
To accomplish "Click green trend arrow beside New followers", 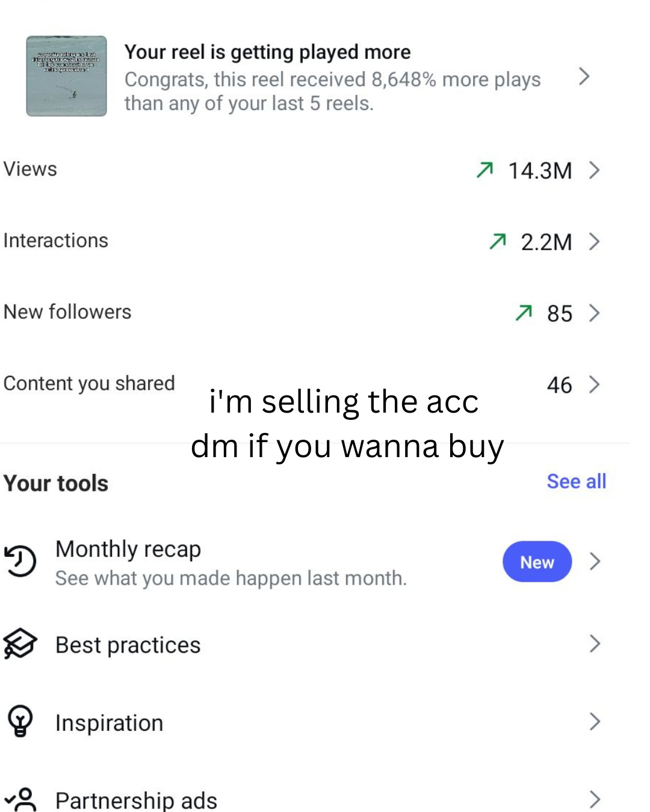I will coord(524,313).
